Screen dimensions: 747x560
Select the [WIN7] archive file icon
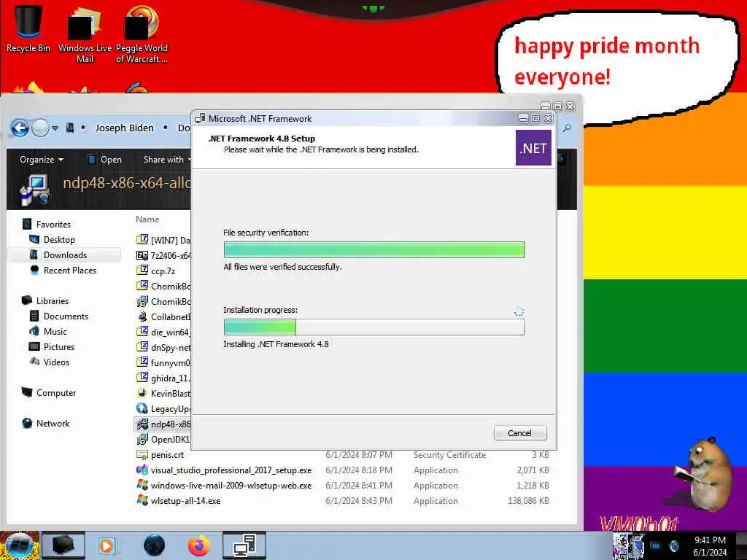point(142,239)
